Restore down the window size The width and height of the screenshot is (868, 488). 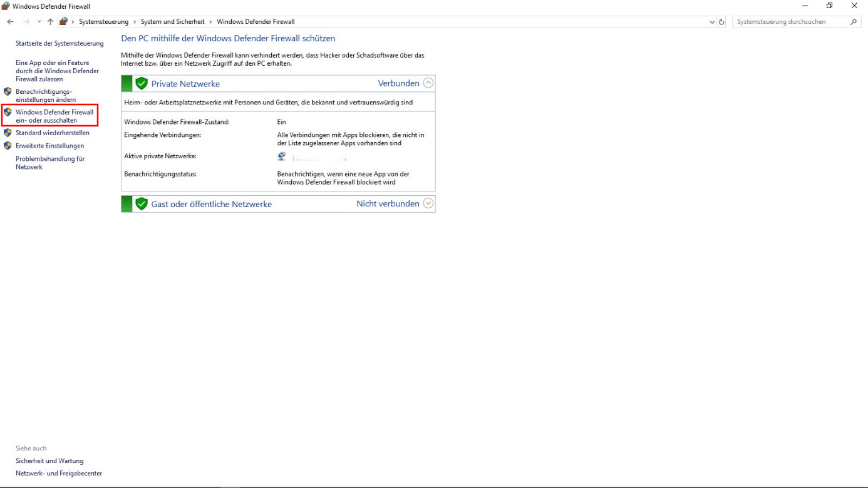pyautogui.click(x=829, y=6)
